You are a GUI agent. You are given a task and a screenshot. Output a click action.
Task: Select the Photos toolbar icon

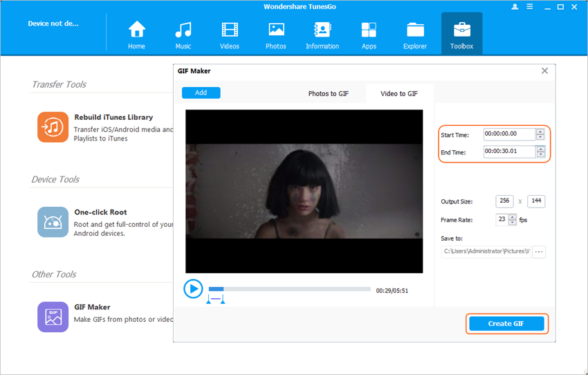coord(276,30)
